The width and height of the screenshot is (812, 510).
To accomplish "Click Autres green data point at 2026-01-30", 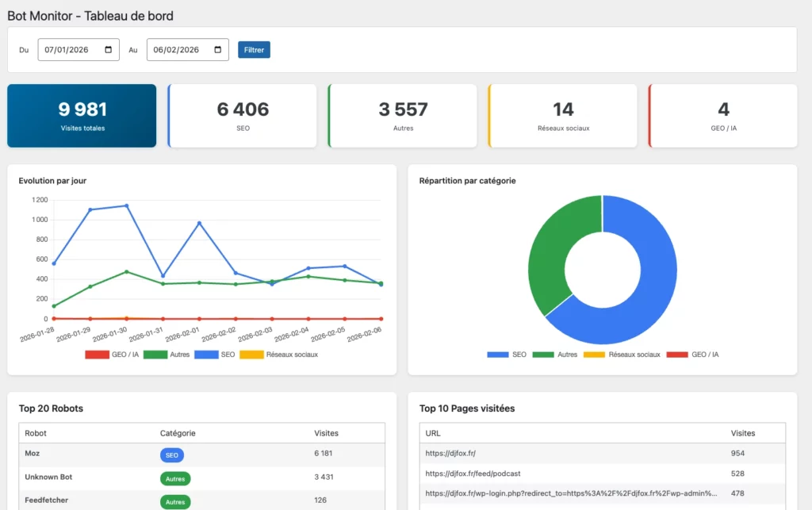I will 127,271.
